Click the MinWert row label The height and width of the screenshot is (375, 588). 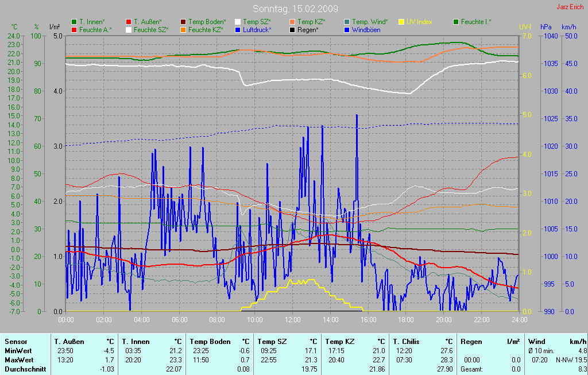coord(18,351)
